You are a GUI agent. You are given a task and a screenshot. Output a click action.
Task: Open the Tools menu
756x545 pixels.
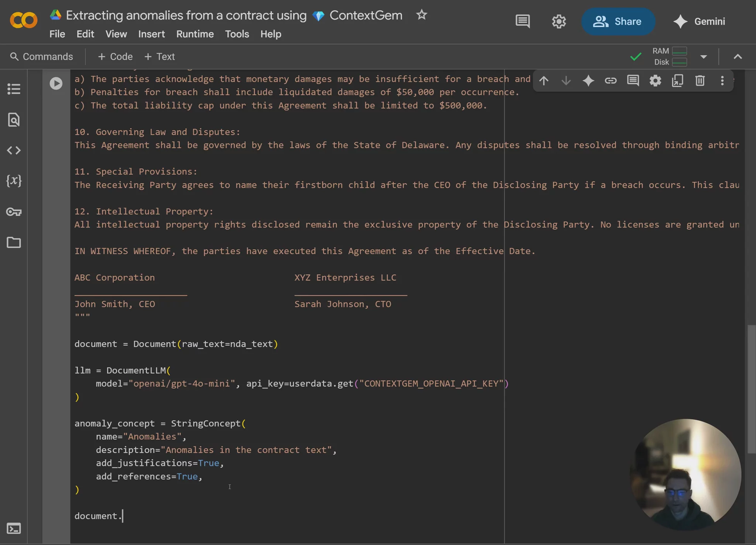point(237,34)
